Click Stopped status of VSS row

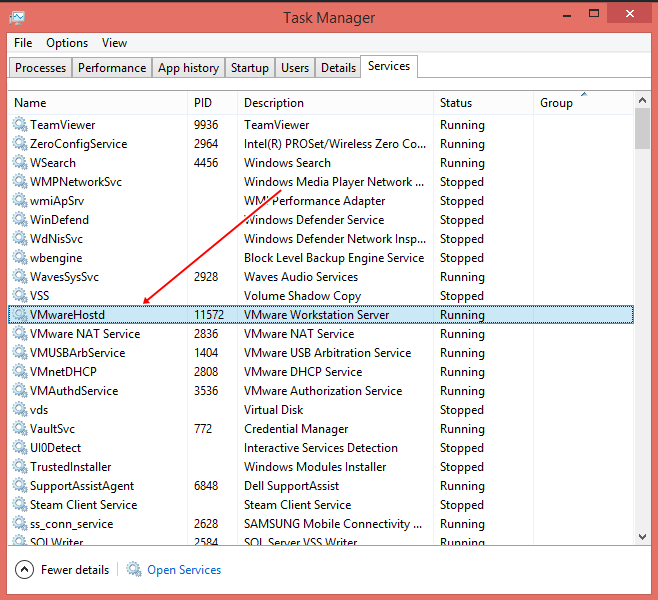pyautogui.click(x=462, y=296)
